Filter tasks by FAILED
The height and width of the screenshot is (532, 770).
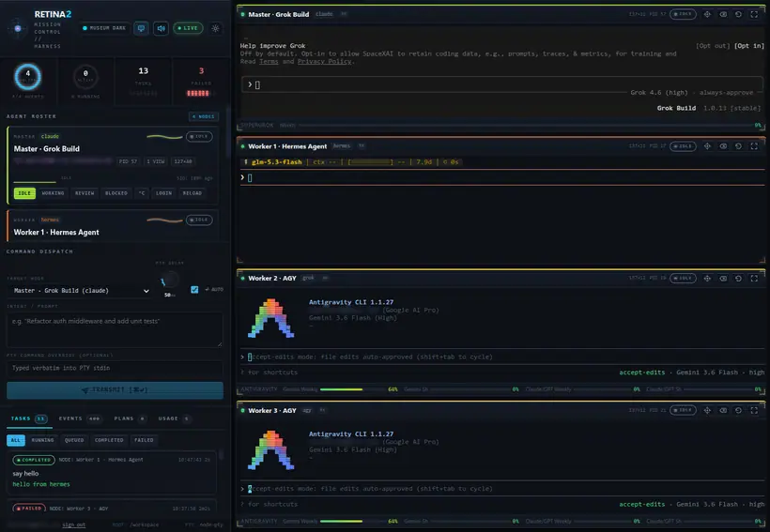coord(144,440)
